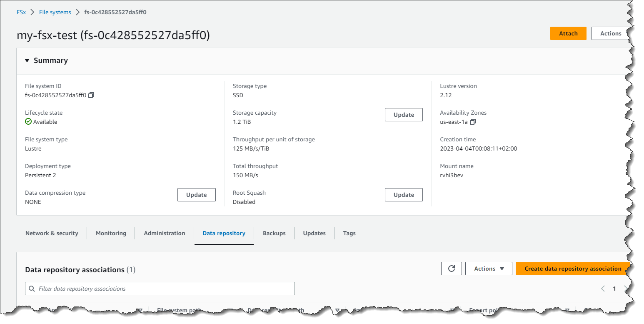Switch to the Network & security tab
The width and height of the screenshot is (644, 324).
coord(52,233)
